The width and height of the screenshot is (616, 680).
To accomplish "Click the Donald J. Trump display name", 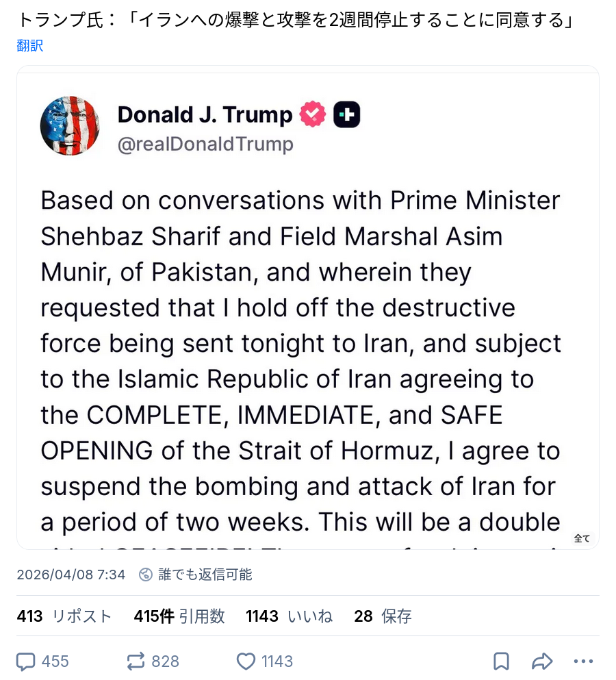I will (x=205, y=114).
